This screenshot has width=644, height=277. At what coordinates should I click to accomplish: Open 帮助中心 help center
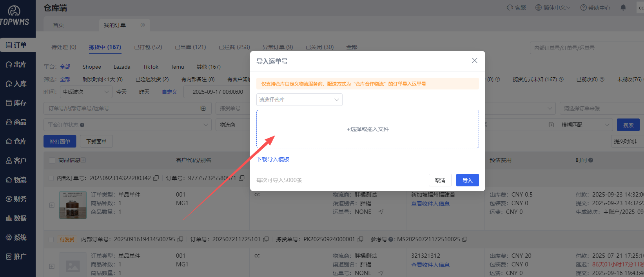tap(595, 7)
